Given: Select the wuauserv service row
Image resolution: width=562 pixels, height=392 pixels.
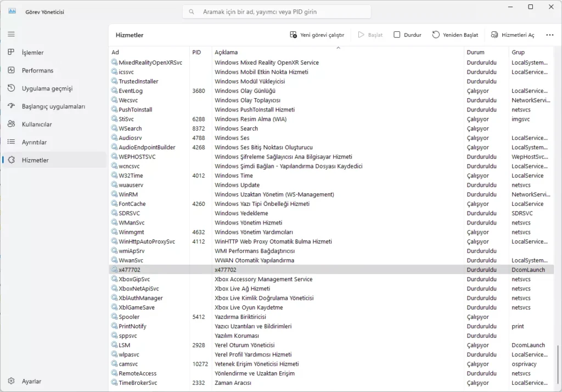Looking at the screenshot, I should [x=131, y=185].
